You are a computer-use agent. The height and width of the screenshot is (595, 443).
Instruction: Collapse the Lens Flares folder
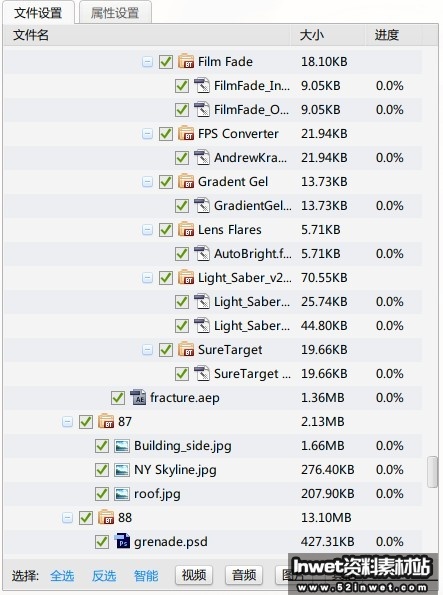click(x=147, y=230)
